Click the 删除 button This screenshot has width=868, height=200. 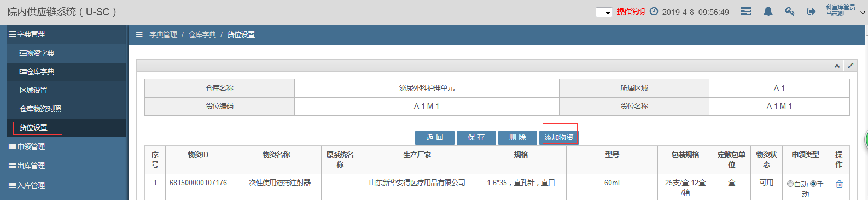(517, 138)
